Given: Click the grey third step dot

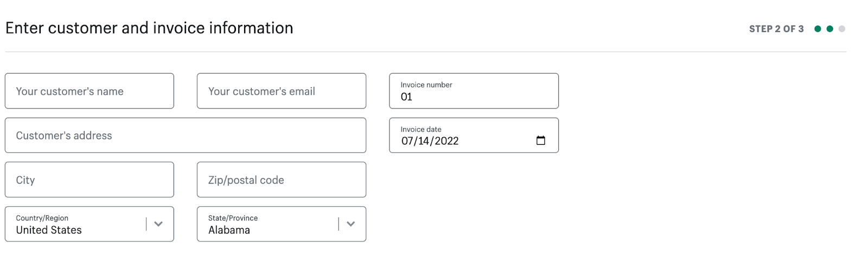Looking at the screenshot, I should [841, 29].
